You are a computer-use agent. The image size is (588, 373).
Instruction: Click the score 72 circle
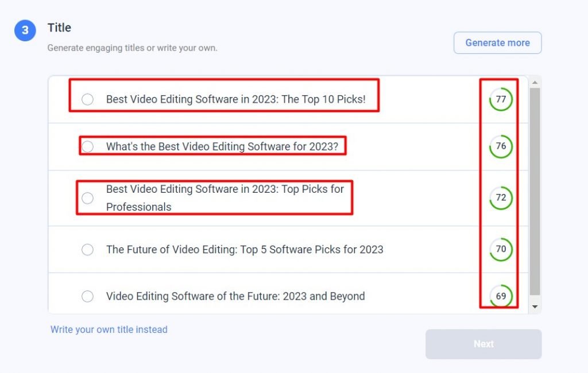[500, 197]
